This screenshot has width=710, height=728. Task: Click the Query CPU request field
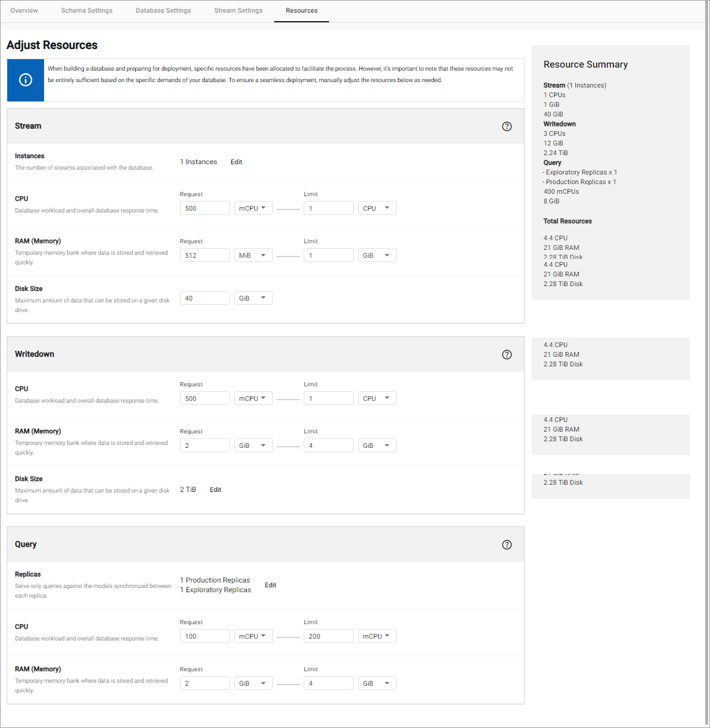click(x=205, y=636)
